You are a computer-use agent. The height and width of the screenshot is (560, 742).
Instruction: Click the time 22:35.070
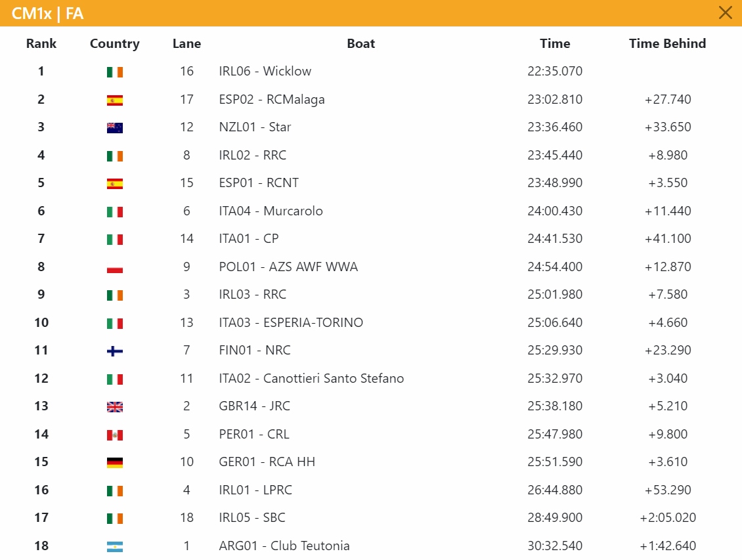click(555, 71)
